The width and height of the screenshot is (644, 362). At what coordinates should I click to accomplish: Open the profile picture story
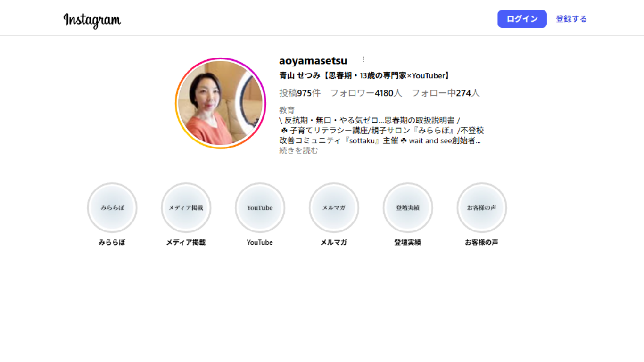(x=221, y=103)
